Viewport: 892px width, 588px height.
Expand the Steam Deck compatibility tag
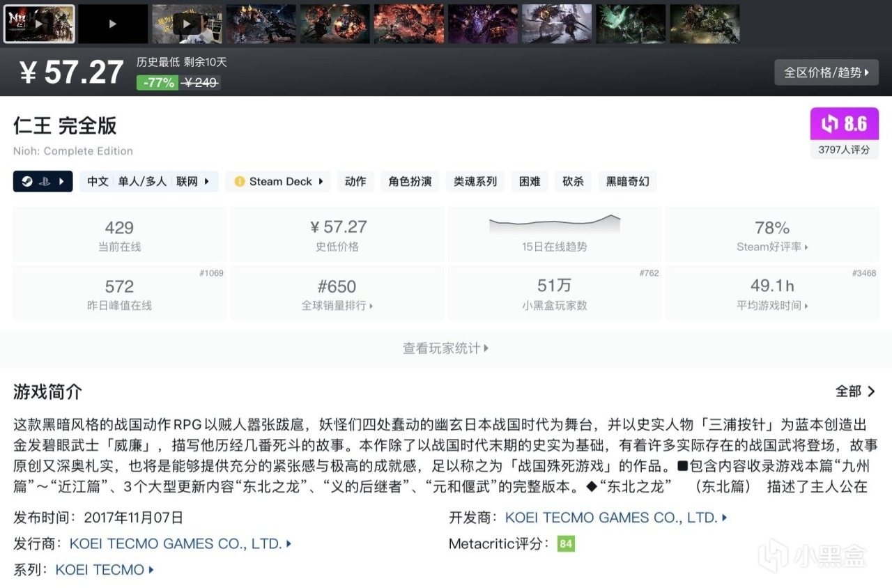[x=278, y=181]
